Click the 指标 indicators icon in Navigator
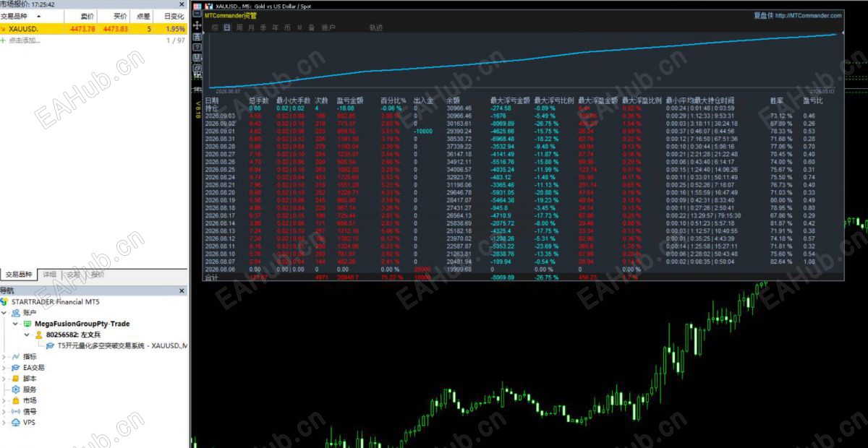The height and width of the screenshot is (448, 868). coord(15,357)
